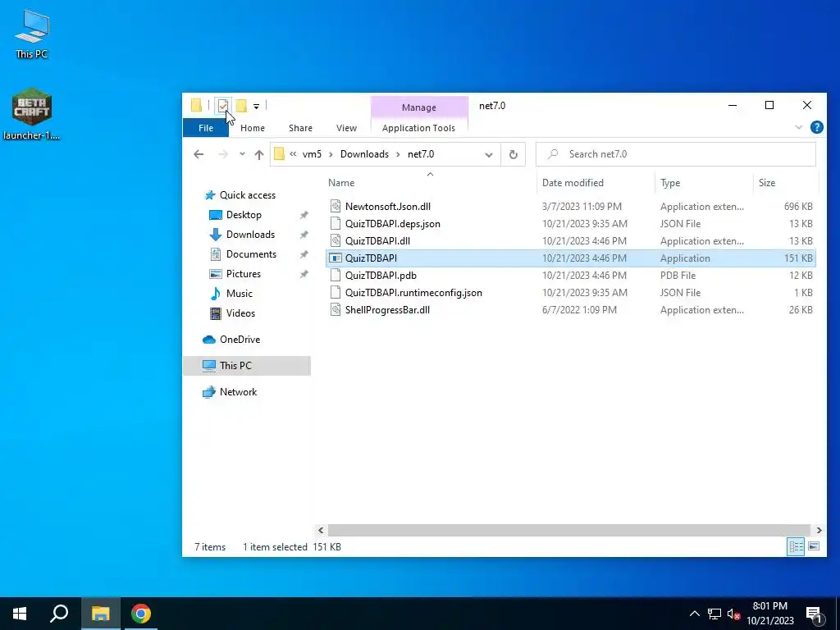Open OneDrive in the navigation pane
Image resolution: width=840 pixels, height=630 pixels.
(239, 340)
